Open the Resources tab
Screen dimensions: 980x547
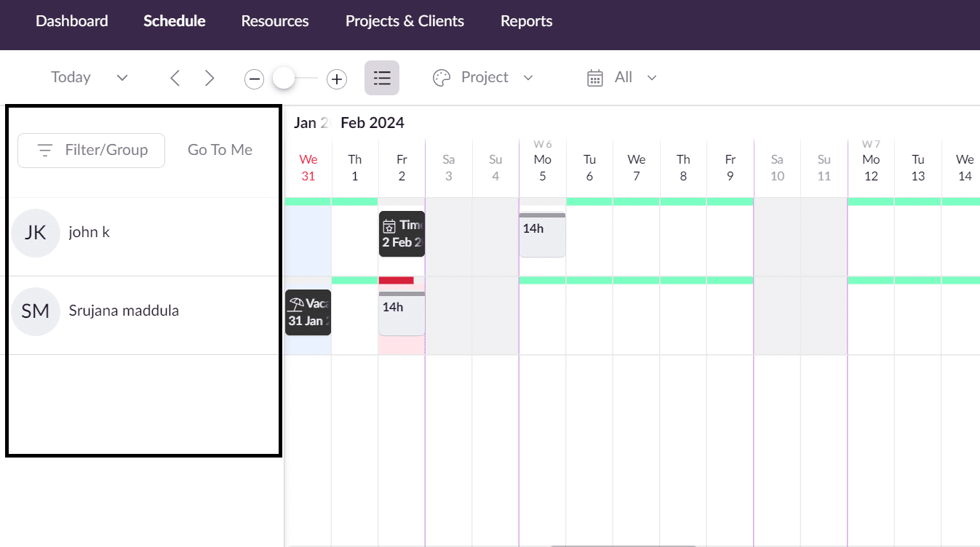275,21
